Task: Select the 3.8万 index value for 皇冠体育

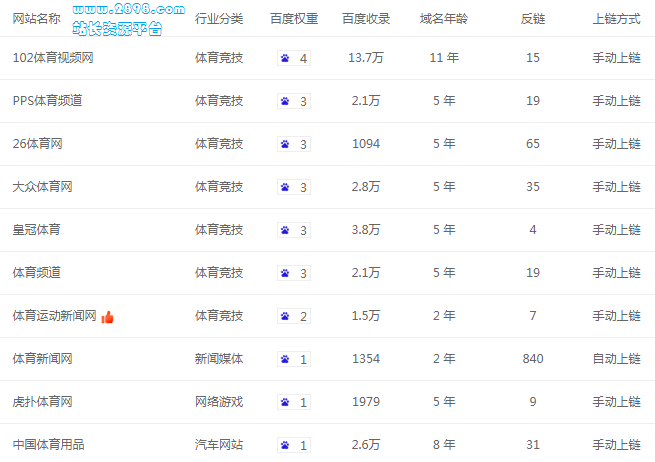Action: pyautogui.click(x=366, y=230)
